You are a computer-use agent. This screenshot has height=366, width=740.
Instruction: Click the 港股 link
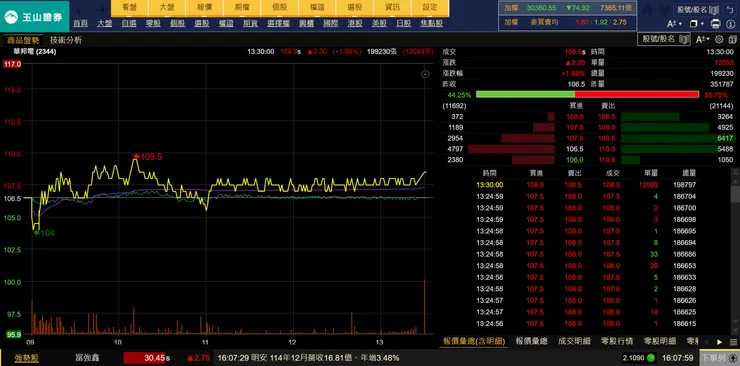pyautogui.click(x=355, y=24)
